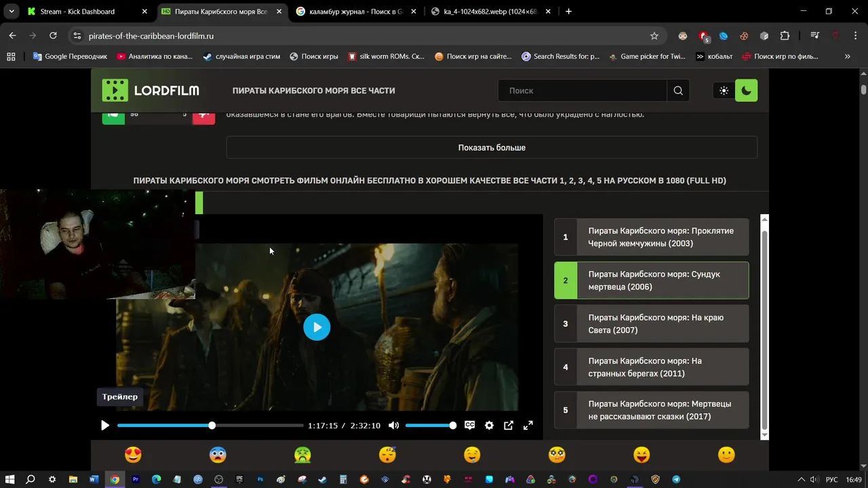Enter fullscreen mode in player
868x488 pixels.
point(528,426)
